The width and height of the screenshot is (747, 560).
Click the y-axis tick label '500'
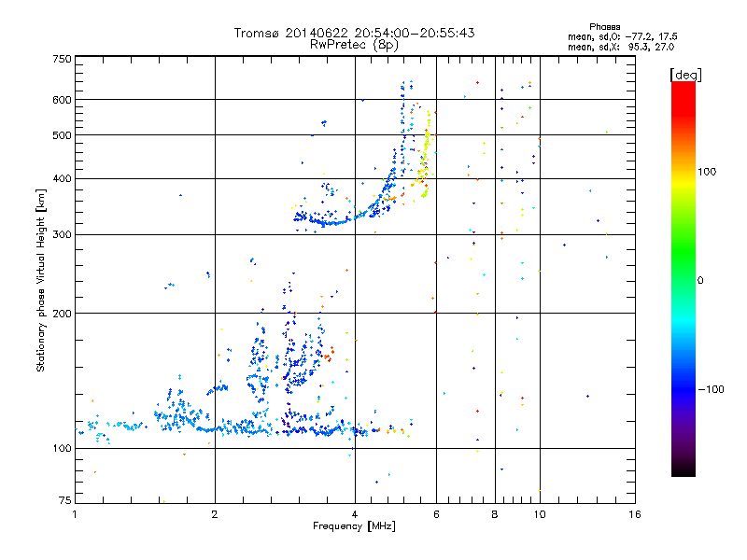click(62, 135)
